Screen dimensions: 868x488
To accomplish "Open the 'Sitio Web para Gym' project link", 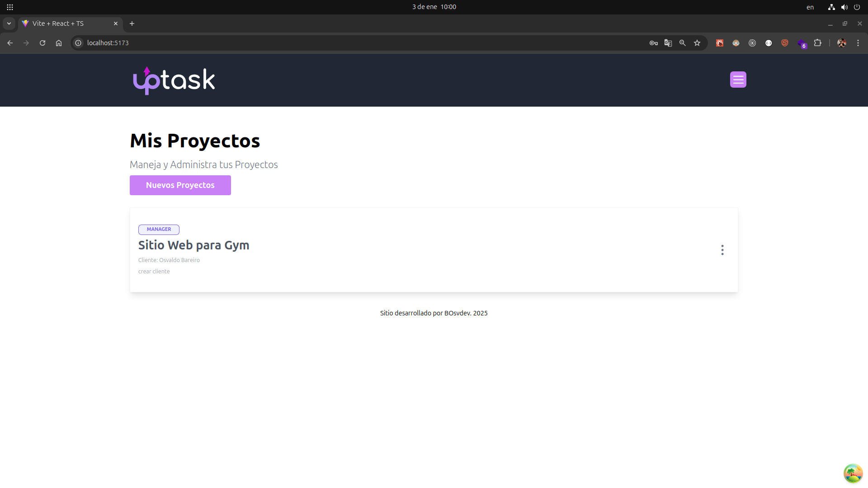I will pos(193,245).
